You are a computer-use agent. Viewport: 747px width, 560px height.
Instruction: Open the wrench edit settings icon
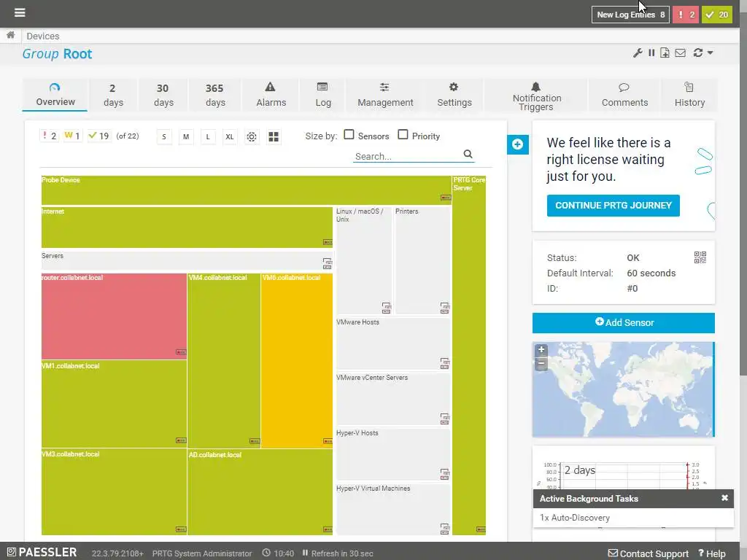pyautogui.click(x=638, y=52)
